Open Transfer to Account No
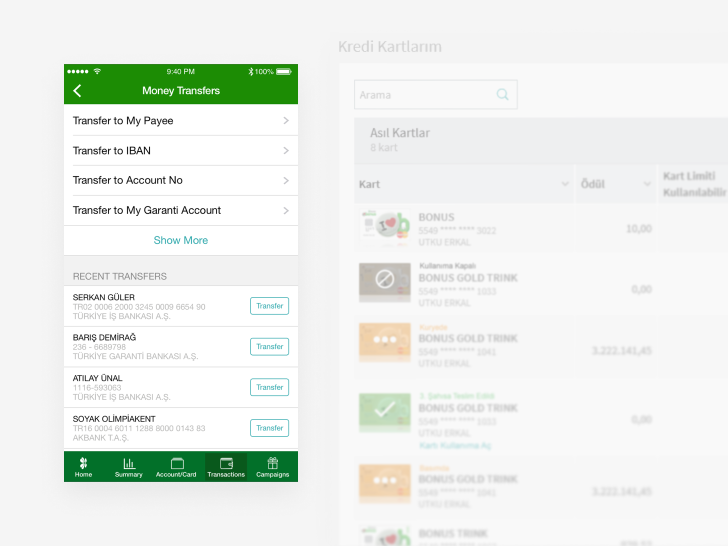Viewport: 728px width, 546px height. [181, 180]
